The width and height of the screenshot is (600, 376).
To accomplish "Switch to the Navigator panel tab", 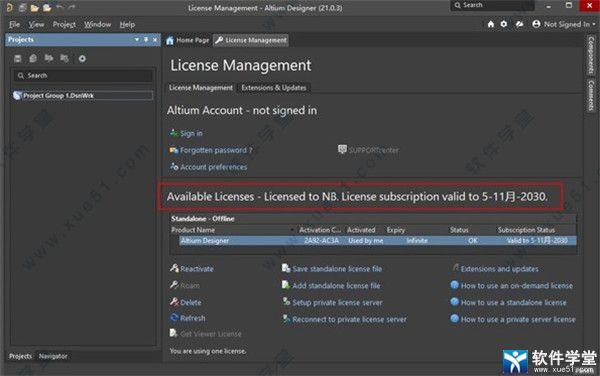I will coord(53,356).
